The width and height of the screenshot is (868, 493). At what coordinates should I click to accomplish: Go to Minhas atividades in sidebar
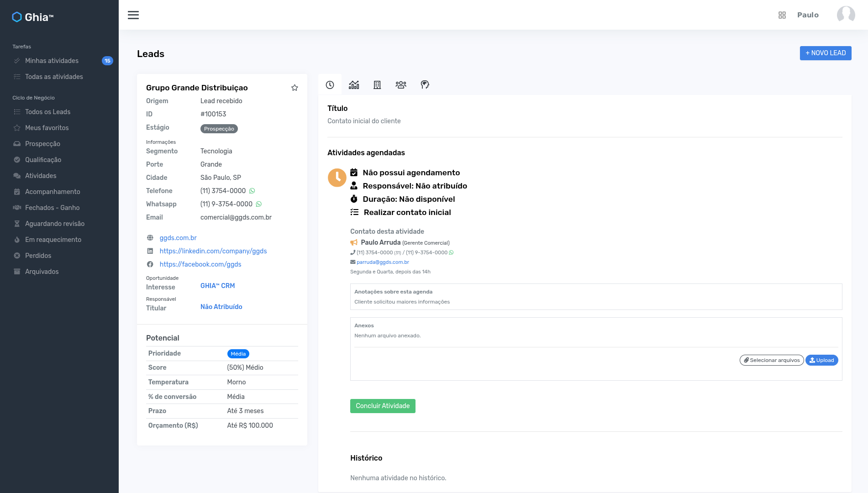[x=52, y=61]
